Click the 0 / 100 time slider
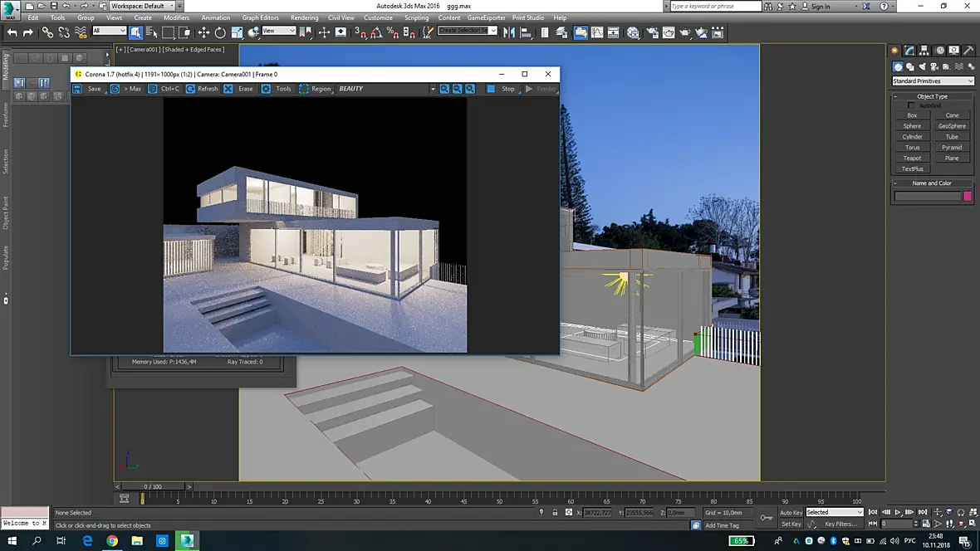Image resolution: width=980 pixels, height=551 pixels. coord(153,486)
